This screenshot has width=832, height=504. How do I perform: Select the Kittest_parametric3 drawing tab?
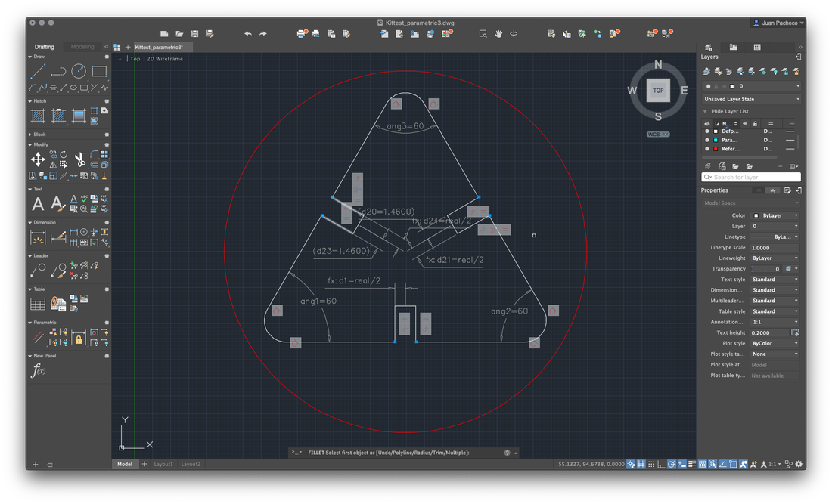click(163, 47)
